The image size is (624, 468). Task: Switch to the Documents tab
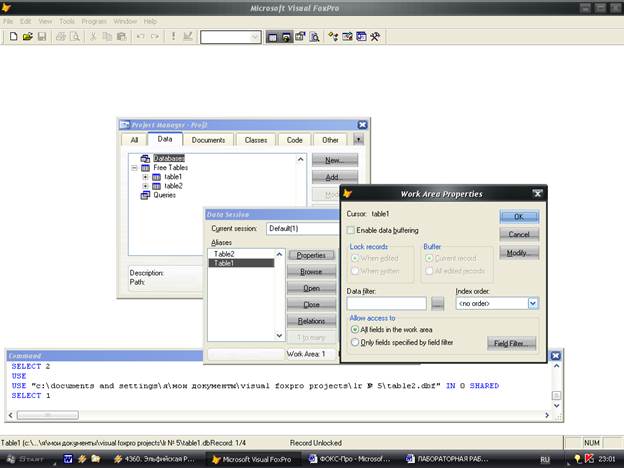click(208, 140)
